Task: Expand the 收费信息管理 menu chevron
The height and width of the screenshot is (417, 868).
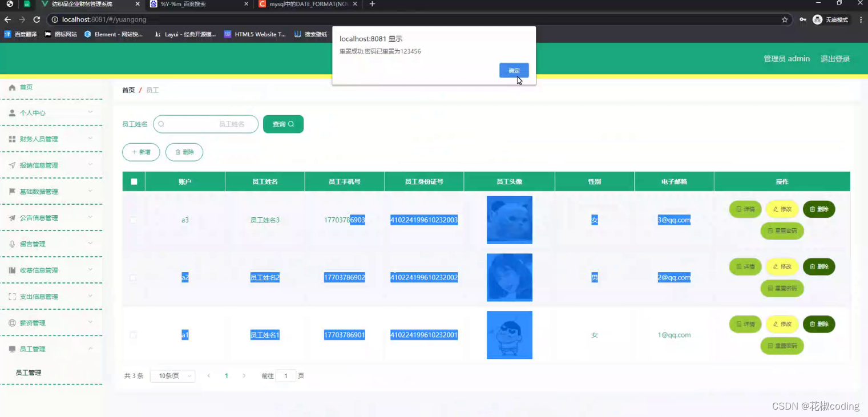Action: click(x=90, y=270)
